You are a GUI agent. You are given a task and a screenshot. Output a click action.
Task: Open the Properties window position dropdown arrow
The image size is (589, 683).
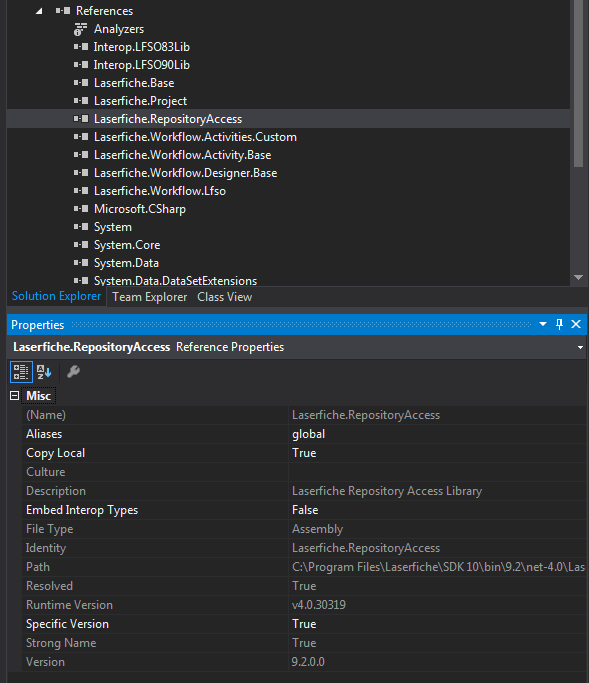click(x=543, y=324)
